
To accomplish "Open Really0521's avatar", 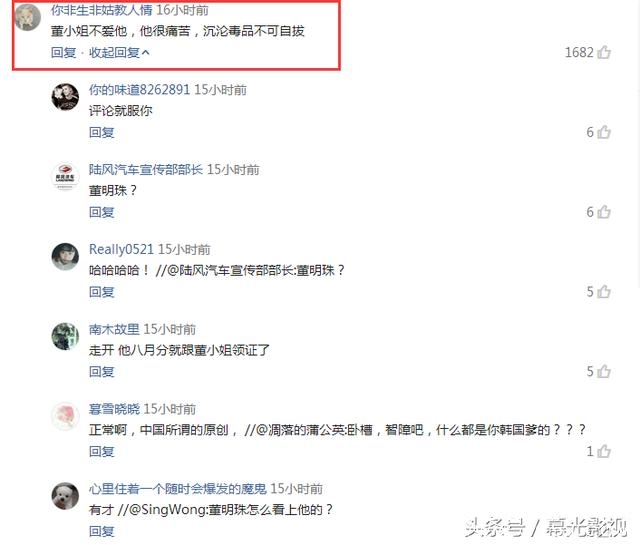I will [65, 256].
